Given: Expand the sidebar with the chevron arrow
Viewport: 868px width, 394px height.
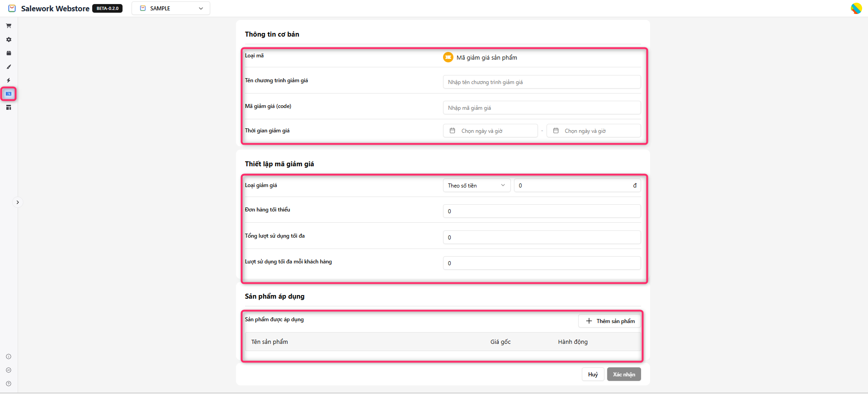Looking at the screenshot, I should (x=18, y=202).
